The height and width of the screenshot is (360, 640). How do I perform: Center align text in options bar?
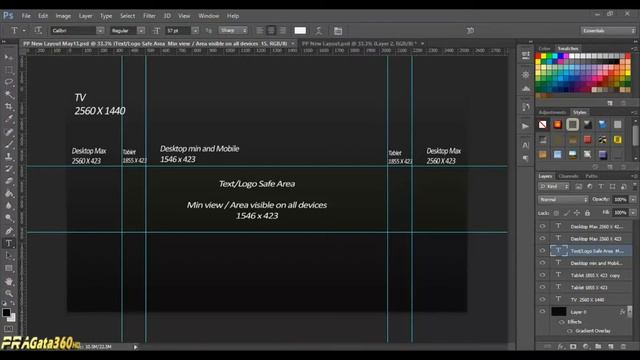click(x=271, y=31)
